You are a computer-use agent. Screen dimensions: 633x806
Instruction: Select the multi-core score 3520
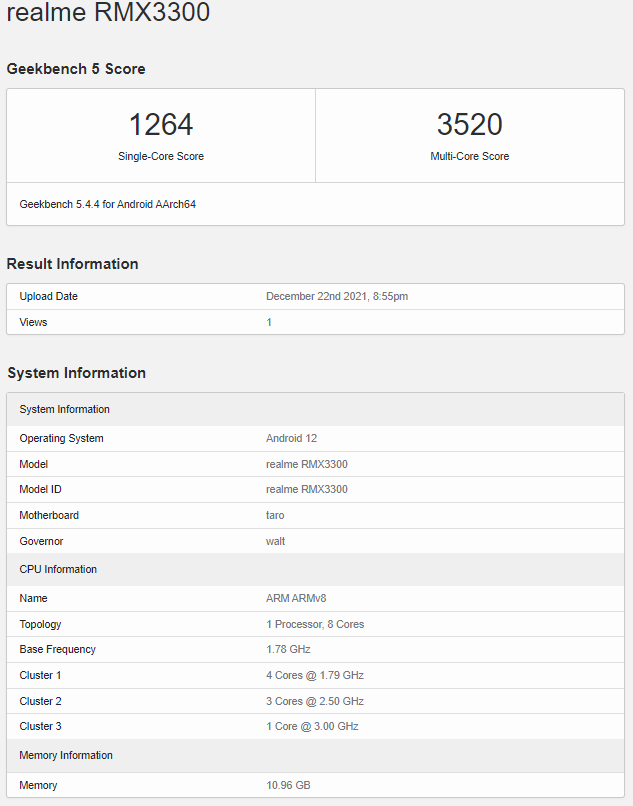pyautogui.click(x=469, y=125)
